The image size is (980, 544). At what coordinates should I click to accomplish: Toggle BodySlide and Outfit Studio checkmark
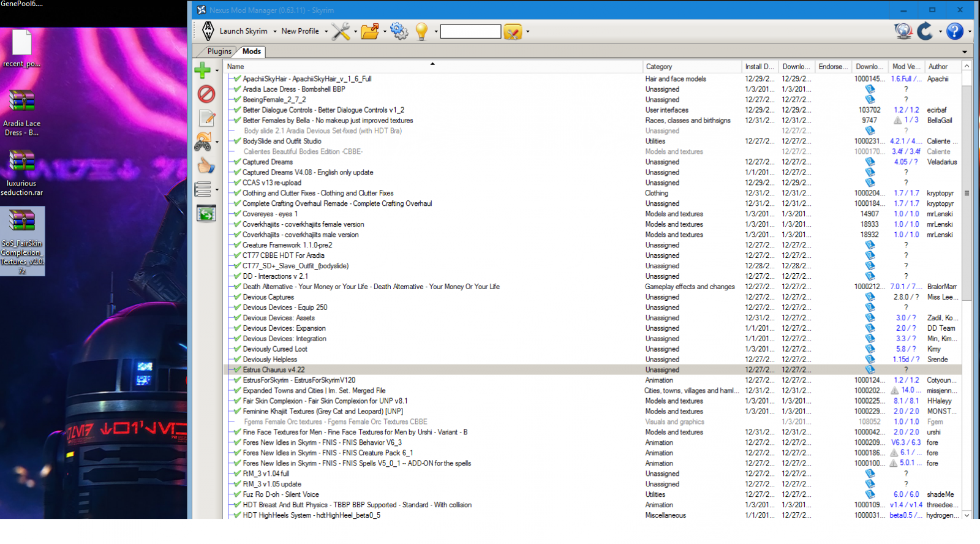[x=236, y=142]
